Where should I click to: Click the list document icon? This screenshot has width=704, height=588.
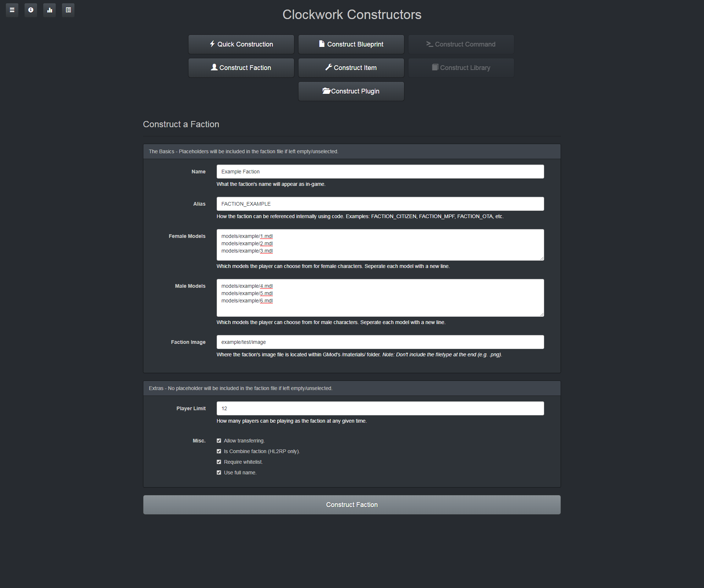(x=68, y=10)
